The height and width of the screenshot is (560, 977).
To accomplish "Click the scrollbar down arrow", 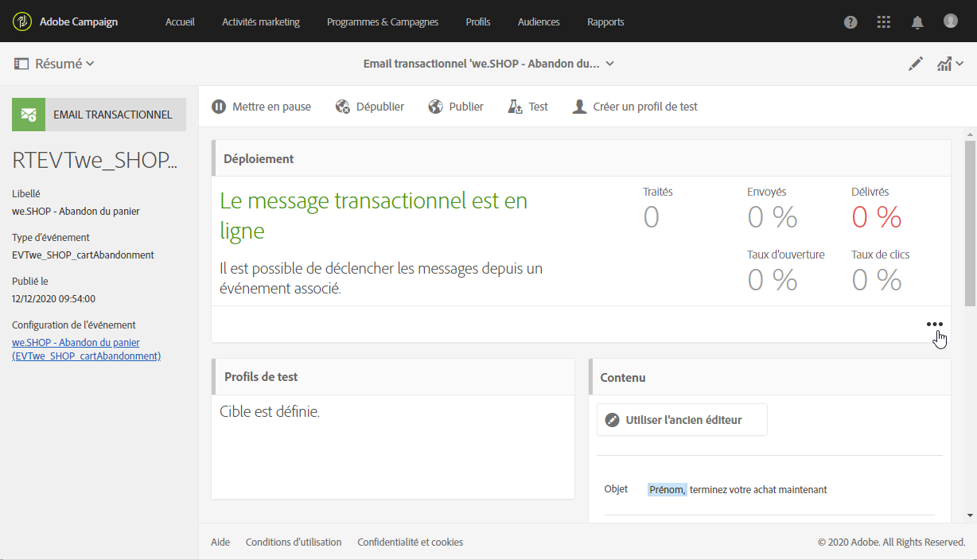I will click(x=971, y=515).
